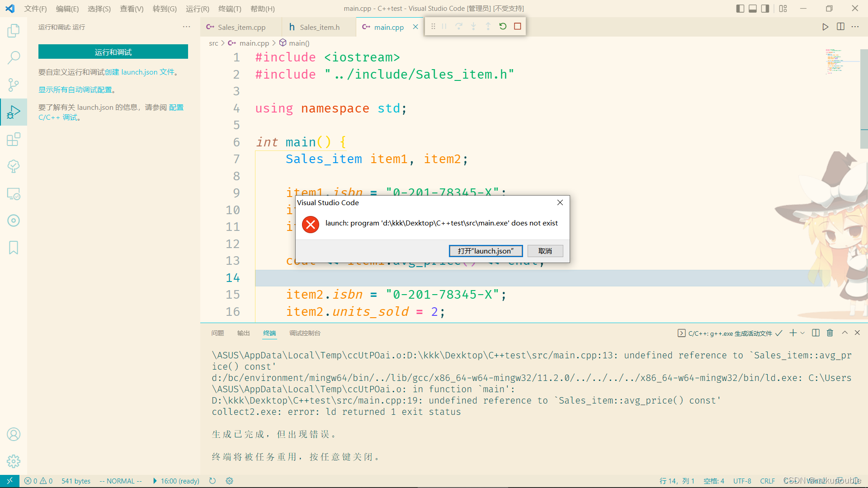Viewport: 868px width, 488px height.
Task: Switch to the Sales_item.h tab
Action: coord(319,27)
